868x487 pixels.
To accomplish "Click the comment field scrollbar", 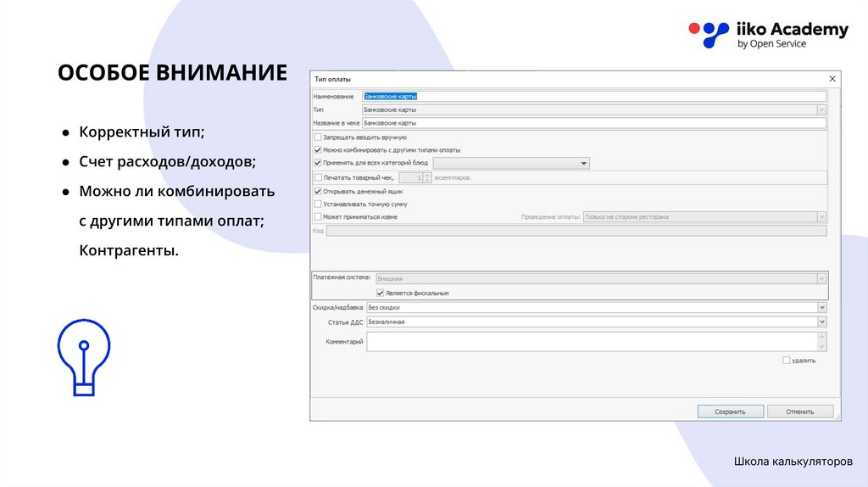I will point(822,342).
